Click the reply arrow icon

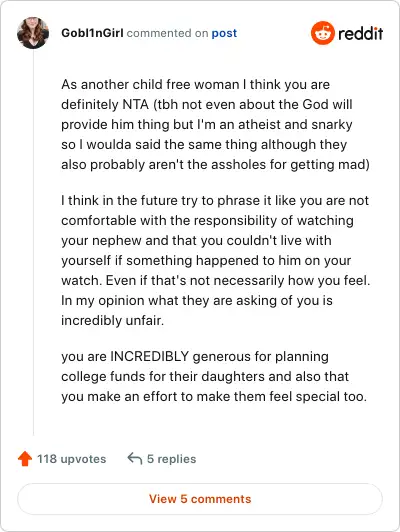(135, 458)
